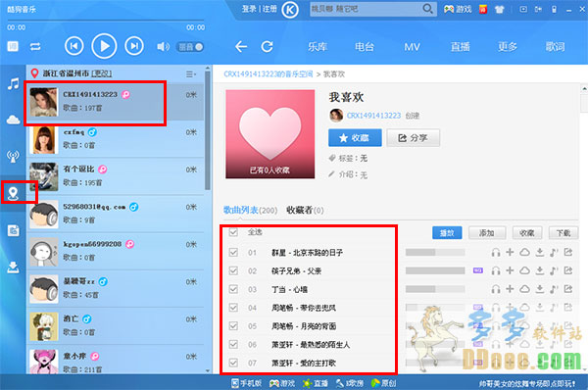Image resolution: width=588 pixels, height=390 pixels.
Task: Select nearby user CRX1491413223
Action: [116, 102]
